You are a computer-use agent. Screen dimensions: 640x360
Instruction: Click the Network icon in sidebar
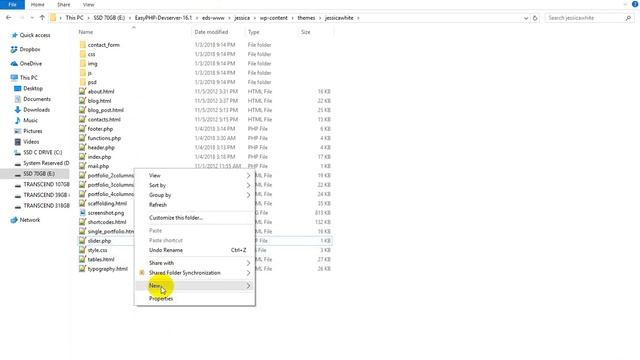click(14, 220)
